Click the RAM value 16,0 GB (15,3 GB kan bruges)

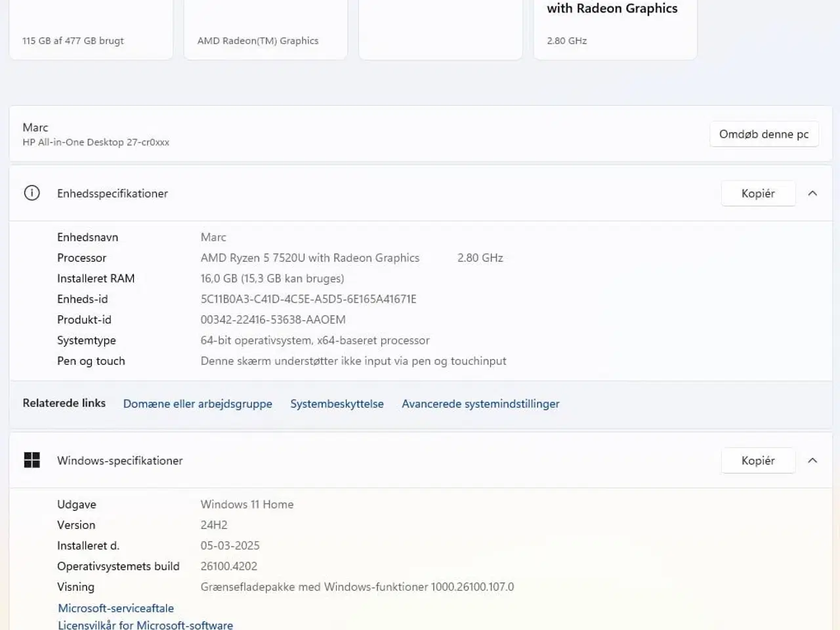point(272,278)
